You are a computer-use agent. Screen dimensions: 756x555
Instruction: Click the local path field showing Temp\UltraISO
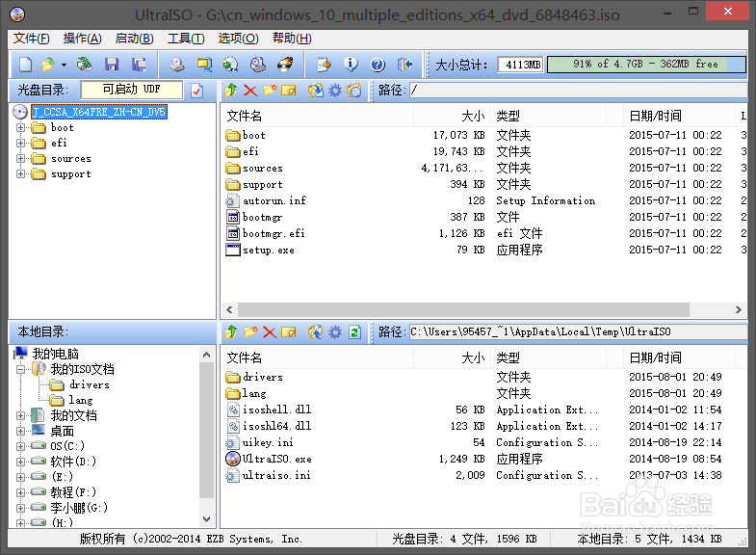pos(578,331)
